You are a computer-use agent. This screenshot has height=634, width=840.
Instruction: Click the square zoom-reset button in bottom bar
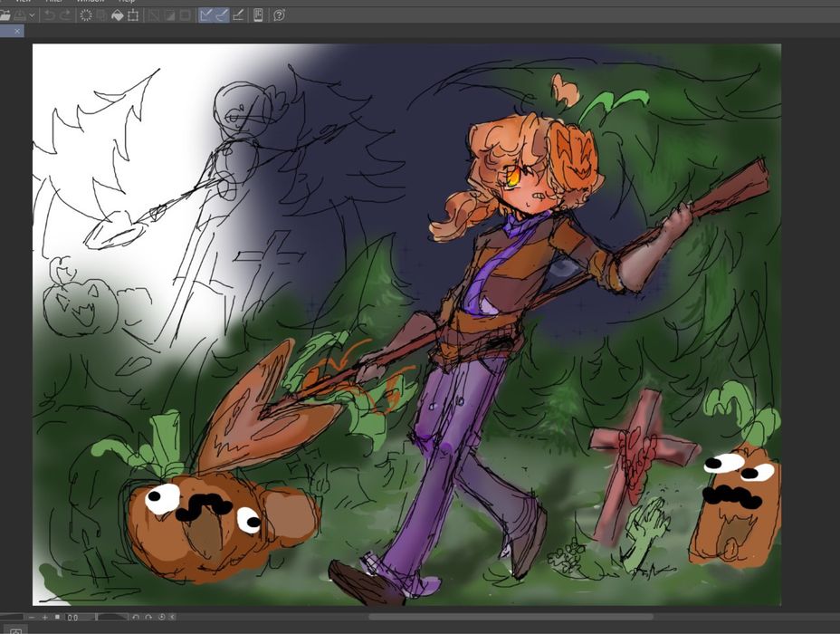57,618
